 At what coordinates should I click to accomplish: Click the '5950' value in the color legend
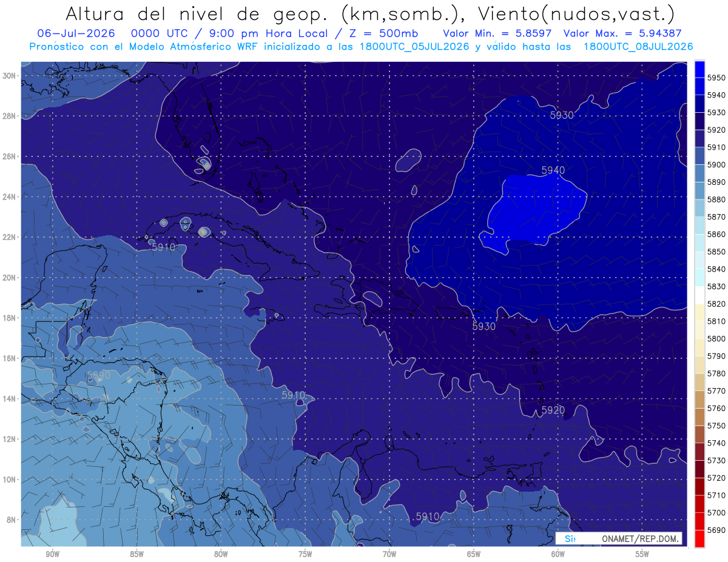coord(716,78)
